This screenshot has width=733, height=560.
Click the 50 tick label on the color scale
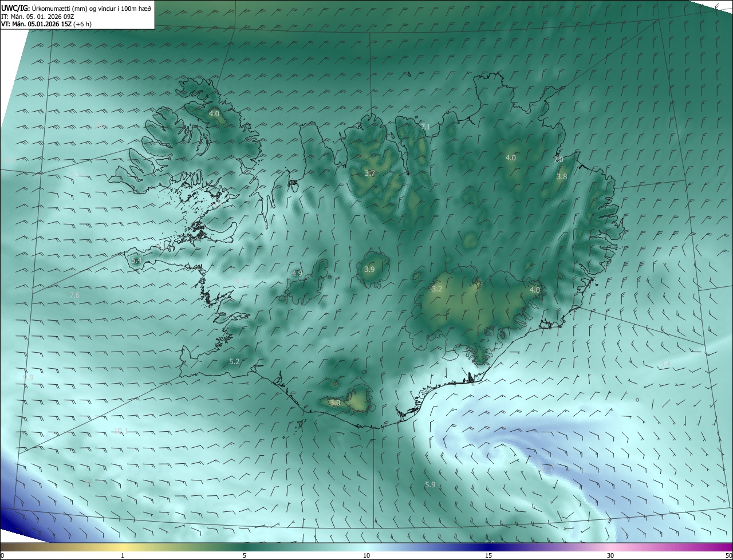click(x=728, y=555)
